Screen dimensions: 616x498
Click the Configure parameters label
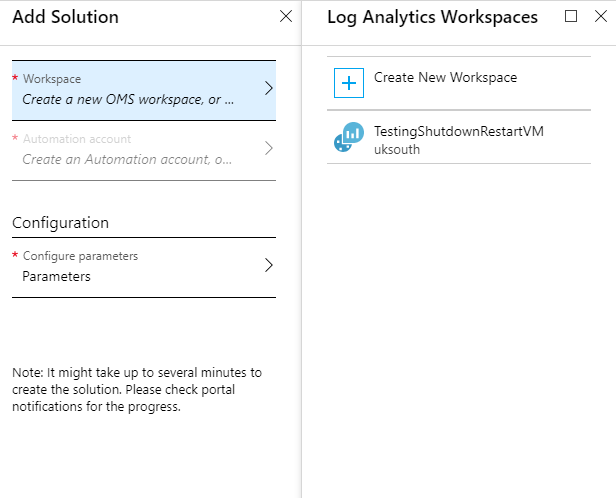(x=80, y=256)
